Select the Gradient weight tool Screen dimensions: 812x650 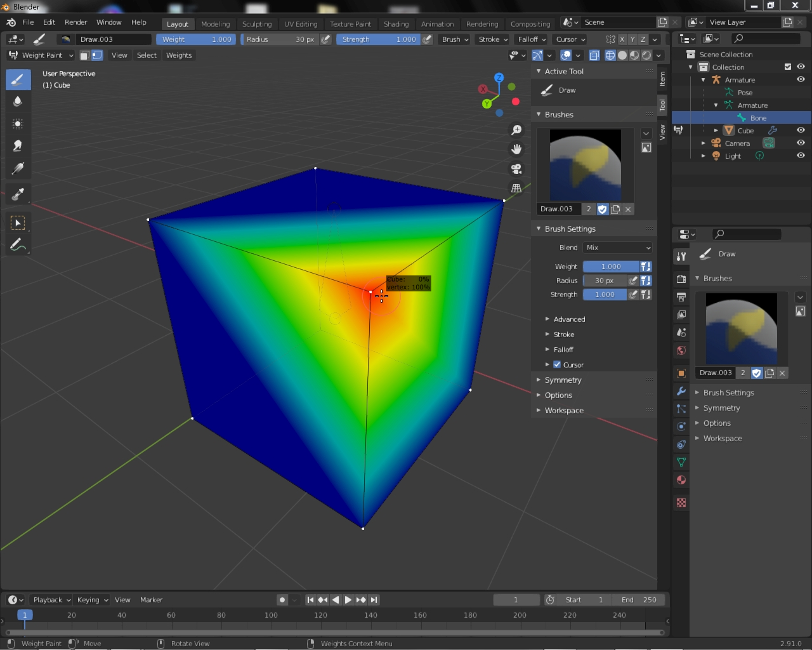(18, 168)
